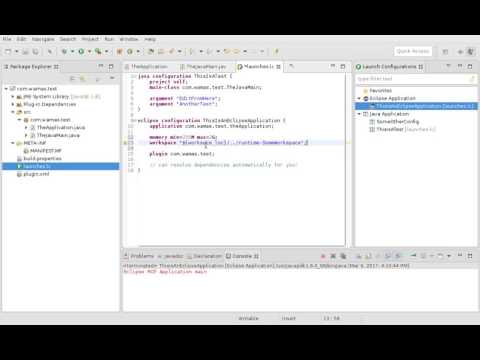Screen dimensions: 480x360
Task: Collapse the com.wamas.test package node
Action: click(19, 120)
